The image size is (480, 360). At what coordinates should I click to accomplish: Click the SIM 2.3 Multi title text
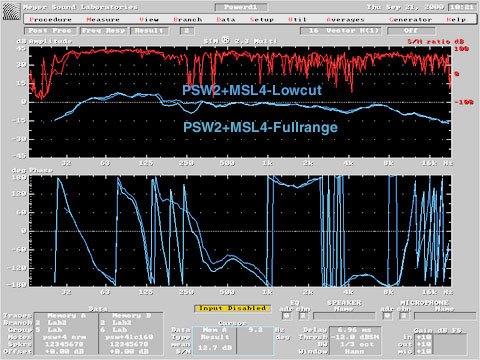click(x=241, y=41)
